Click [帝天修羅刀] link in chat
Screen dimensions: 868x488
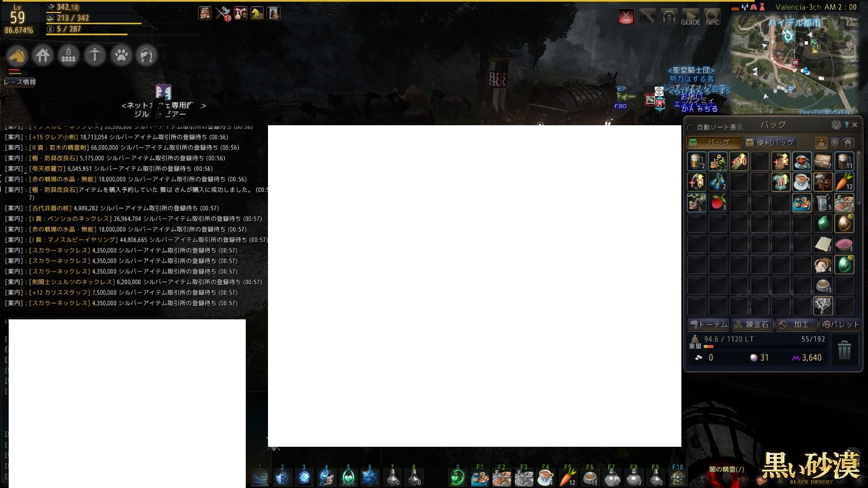pyautogui.click(x=47, y=169)
